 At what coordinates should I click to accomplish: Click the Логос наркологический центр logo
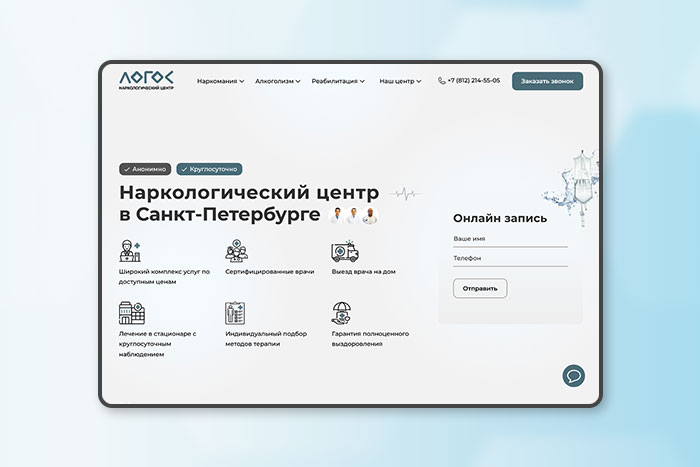pyautogui.click(x=146, y=80)
